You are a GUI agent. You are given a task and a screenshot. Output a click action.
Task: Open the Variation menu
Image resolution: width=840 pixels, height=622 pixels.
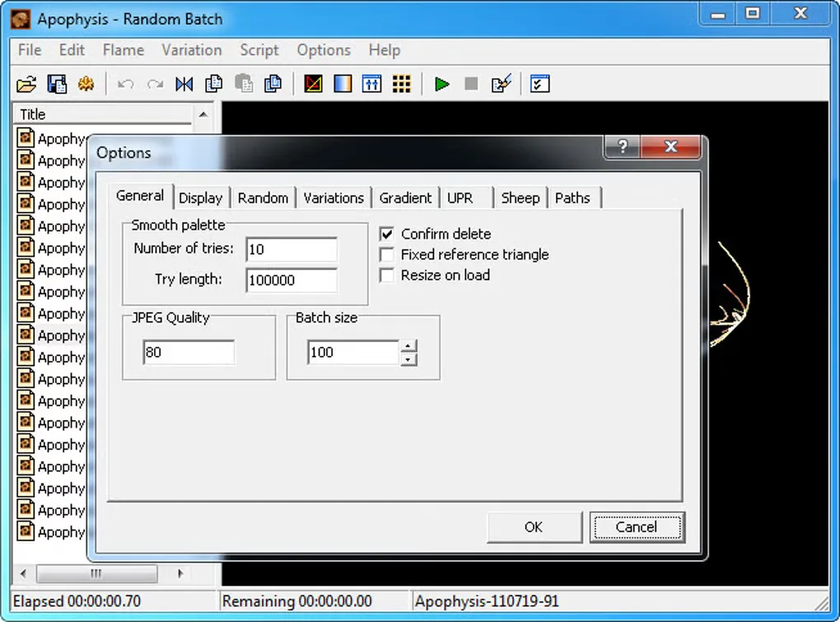click(x=192, y=50)
